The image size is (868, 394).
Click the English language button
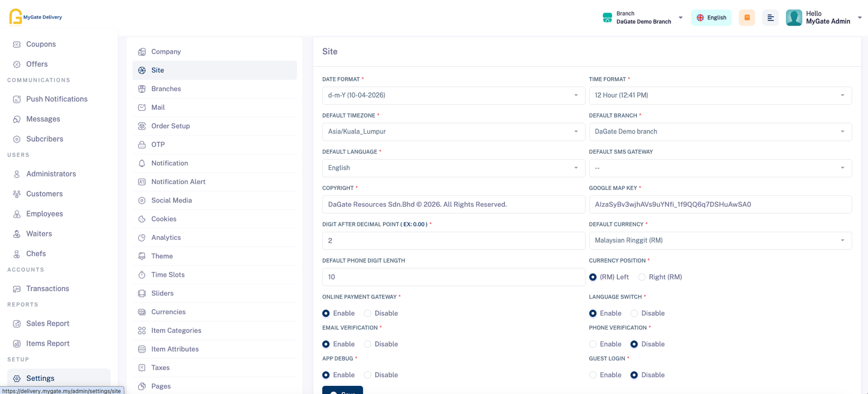(711, 18)
